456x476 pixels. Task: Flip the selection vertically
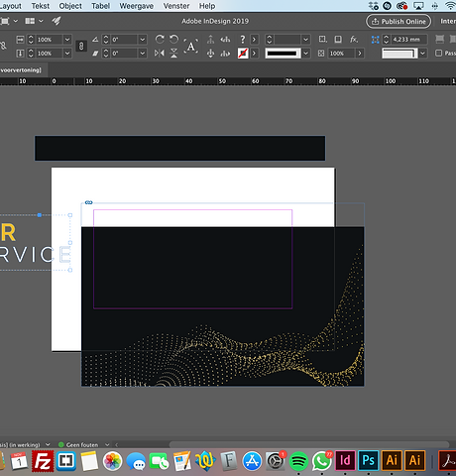(173, 53)
